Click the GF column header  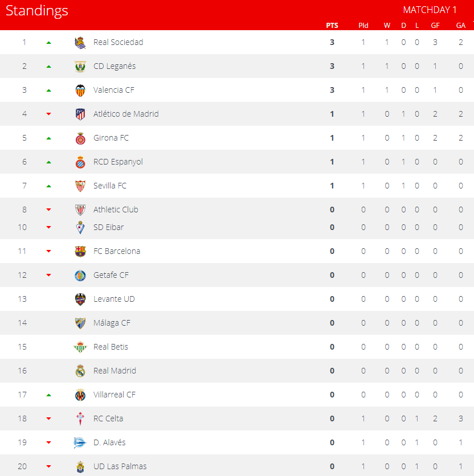[x=435, y=26]
